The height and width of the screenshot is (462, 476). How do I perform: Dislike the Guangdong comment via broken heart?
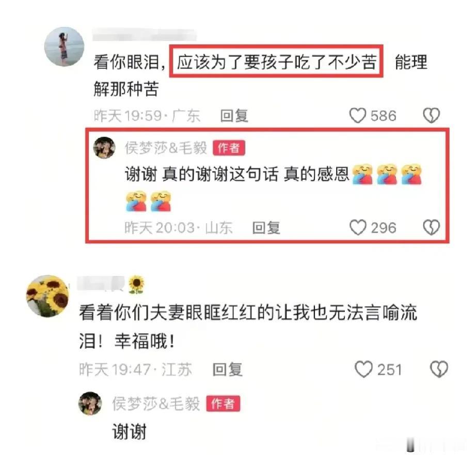[x=432, y=116]
